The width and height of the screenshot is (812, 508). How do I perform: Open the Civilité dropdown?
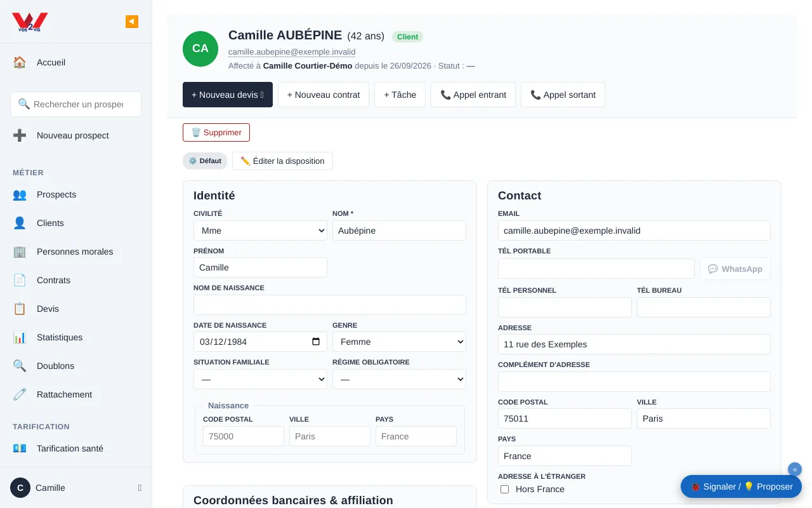pos(260,231)
